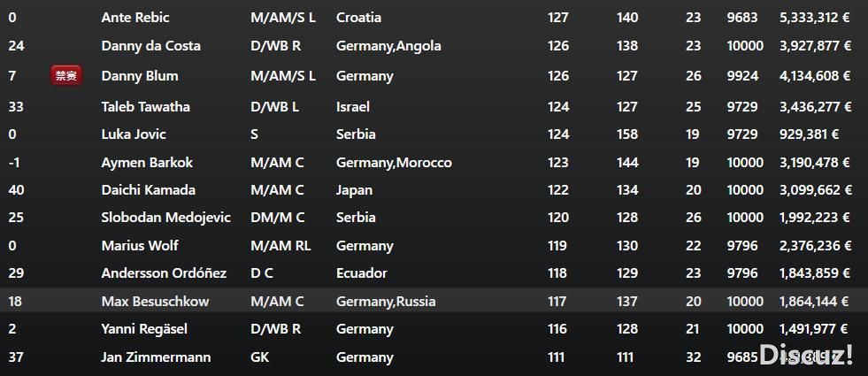Click Luka Jovic's value 929,381 €
Image resolution: width=868 pixels, height=376 pixels.
click(809, 134)
